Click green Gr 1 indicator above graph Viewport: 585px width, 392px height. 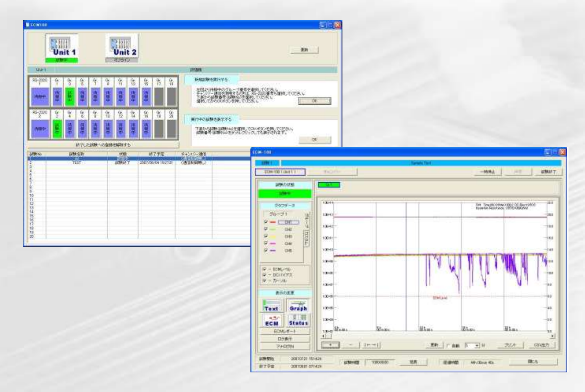pos(329,185)
